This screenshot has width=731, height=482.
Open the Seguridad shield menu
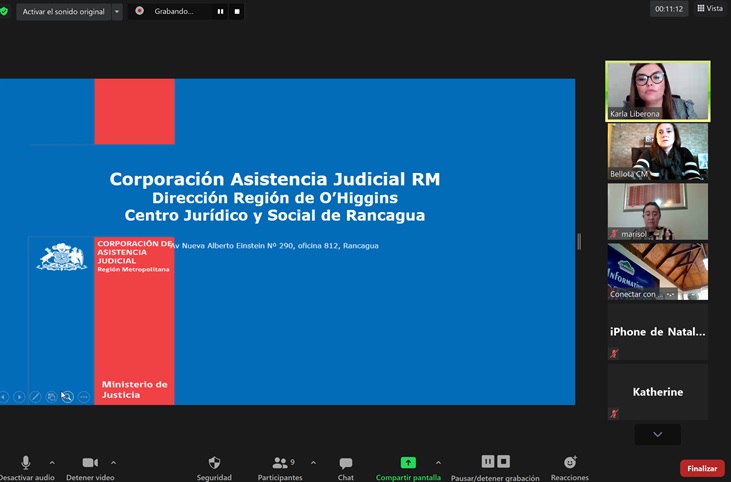point(214,468)
